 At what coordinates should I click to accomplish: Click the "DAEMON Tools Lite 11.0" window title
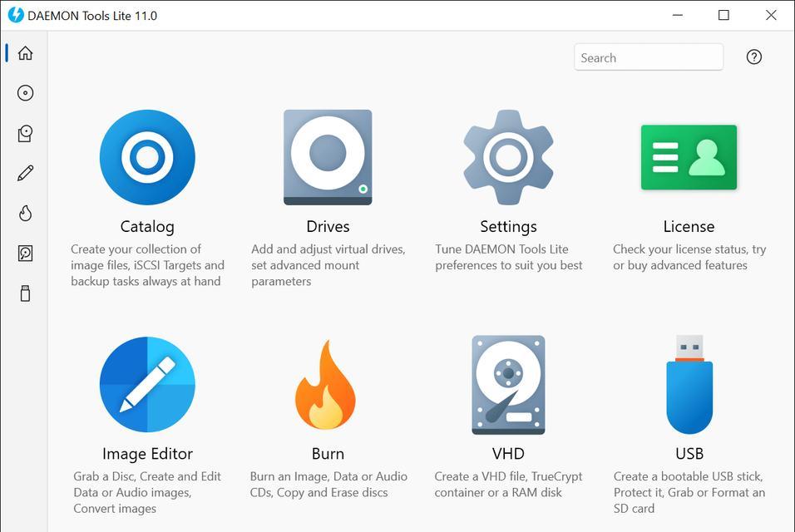coord(92,16)
